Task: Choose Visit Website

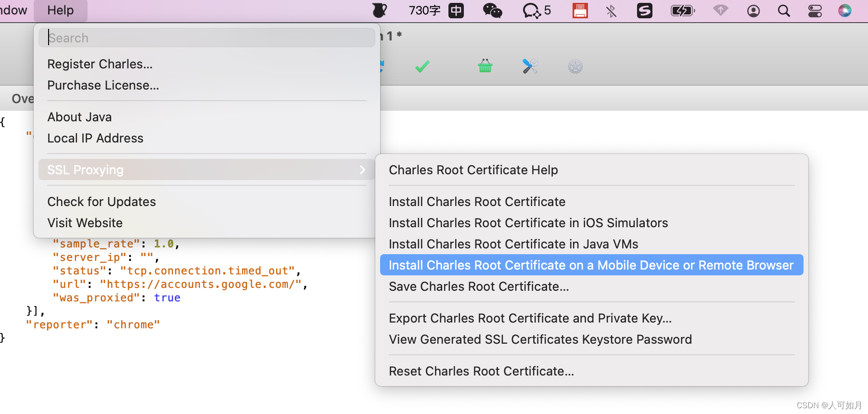Action: click(x=85, y=223)
